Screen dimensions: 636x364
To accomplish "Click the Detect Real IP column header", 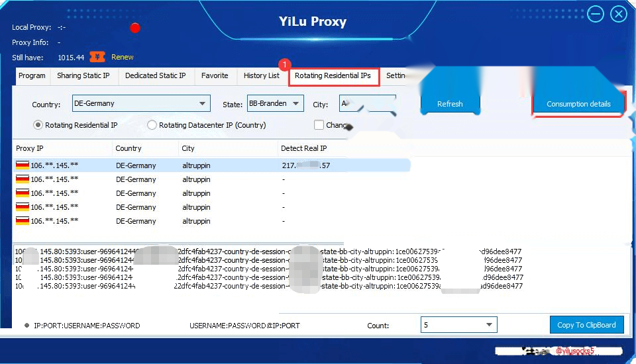I will click(x=304, y=148).
